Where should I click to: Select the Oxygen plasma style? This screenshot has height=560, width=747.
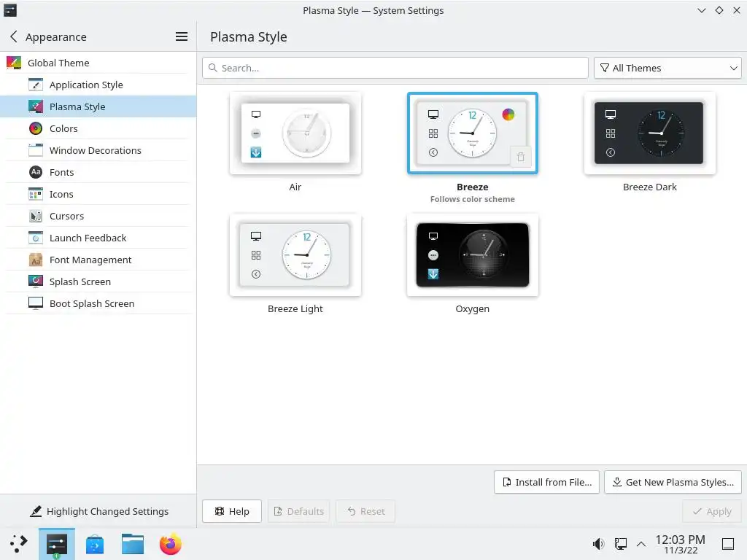click(x=473, y=254)
